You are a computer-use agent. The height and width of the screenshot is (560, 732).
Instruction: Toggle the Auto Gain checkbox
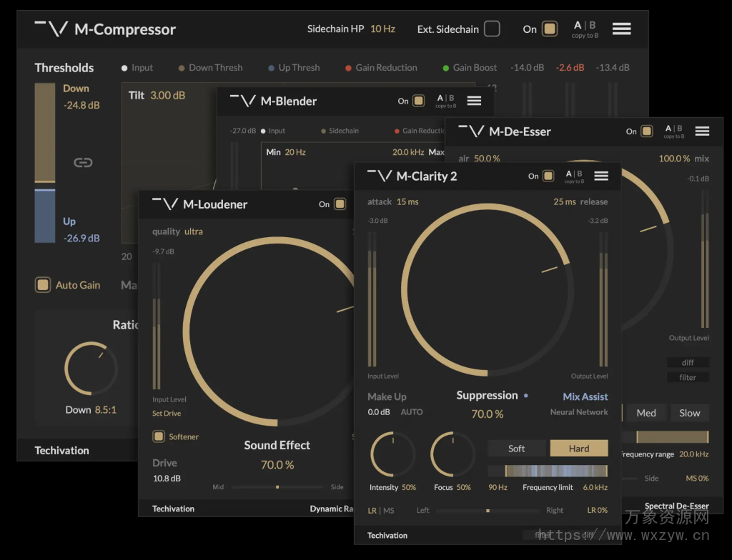(x=43, y=285)
